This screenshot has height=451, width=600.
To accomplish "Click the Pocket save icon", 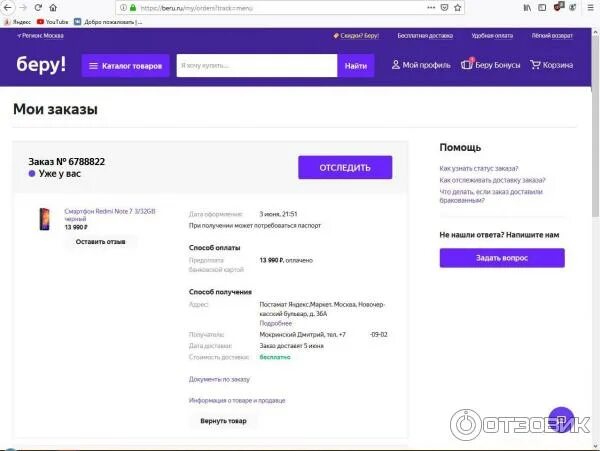I will coord(444,8).
